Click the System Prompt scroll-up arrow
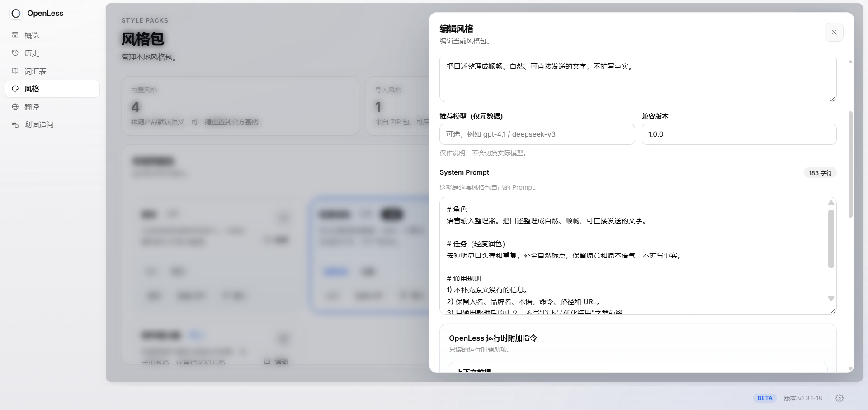 (x=831, y=203)
